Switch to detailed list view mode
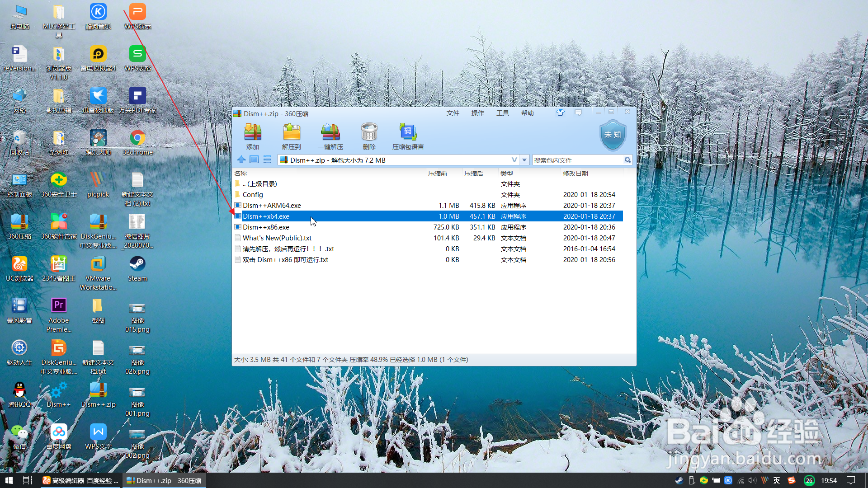Screen dimensions: 868x488 (x=267, y=160)
